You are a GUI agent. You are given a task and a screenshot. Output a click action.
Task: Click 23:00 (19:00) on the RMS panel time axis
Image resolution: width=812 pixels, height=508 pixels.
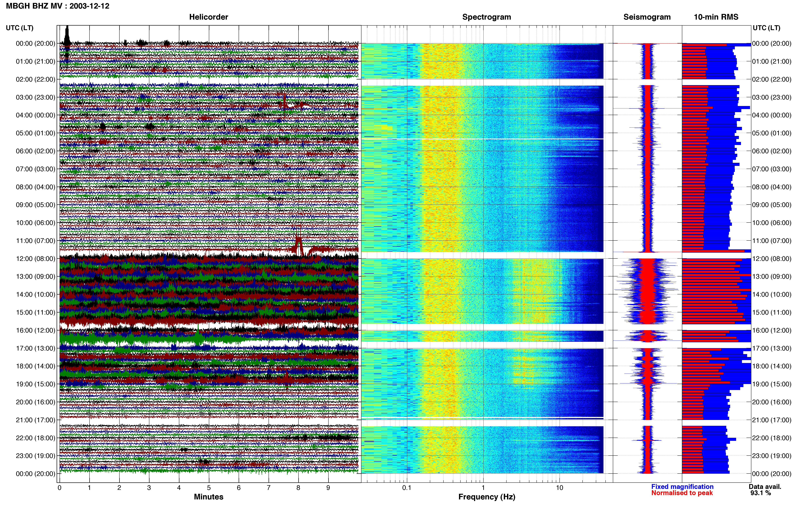coord(772,456)
